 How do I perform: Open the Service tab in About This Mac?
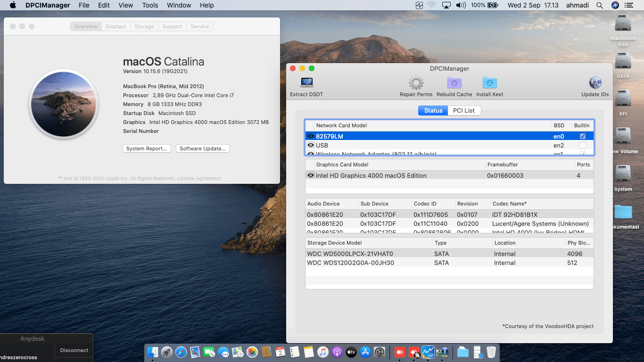200,26
